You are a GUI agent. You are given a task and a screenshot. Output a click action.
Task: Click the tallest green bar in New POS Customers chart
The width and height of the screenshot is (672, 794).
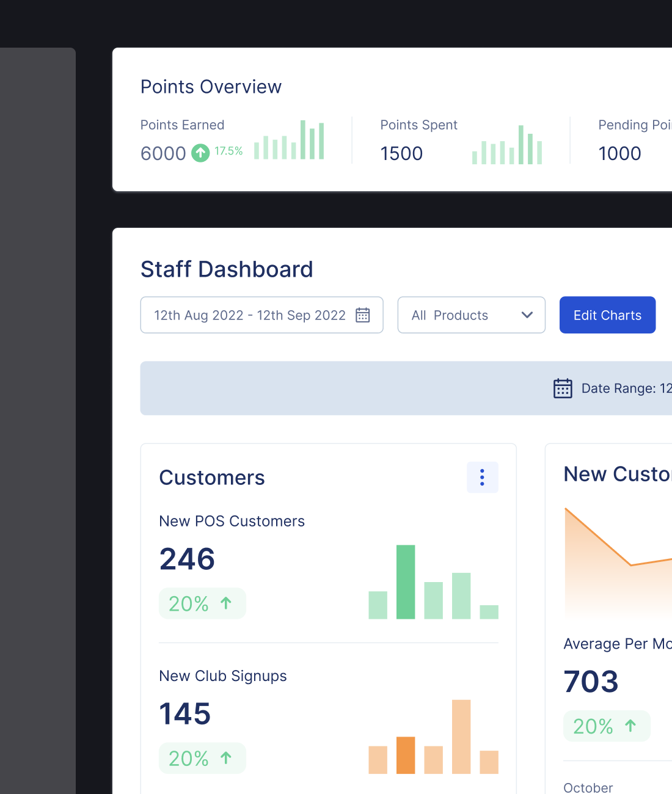click(406, 582)
